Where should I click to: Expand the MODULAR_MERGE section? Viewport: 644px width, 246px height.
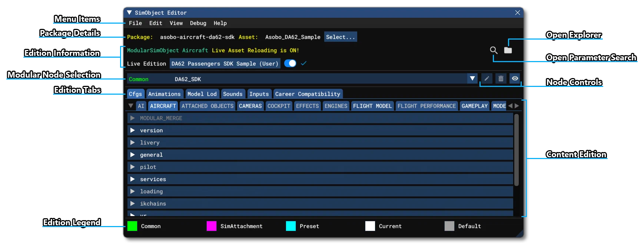[320, 118]
